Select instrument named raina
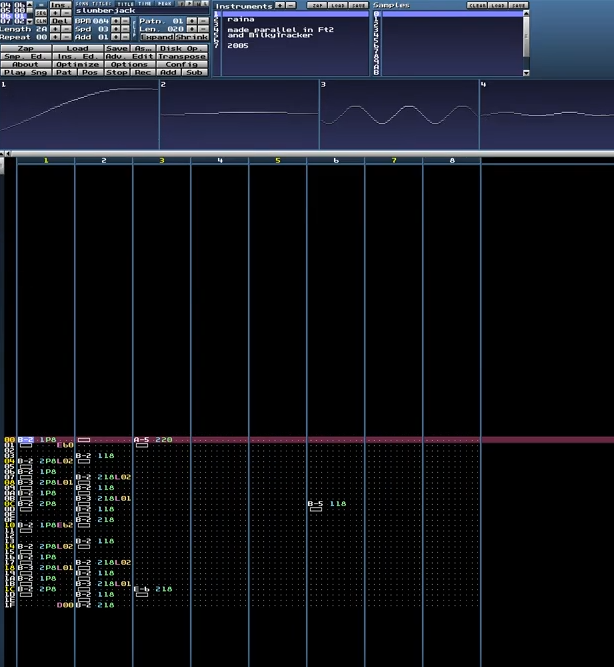Image resolution: width=614 pixels, height=667 pixels. click(241, 20)
